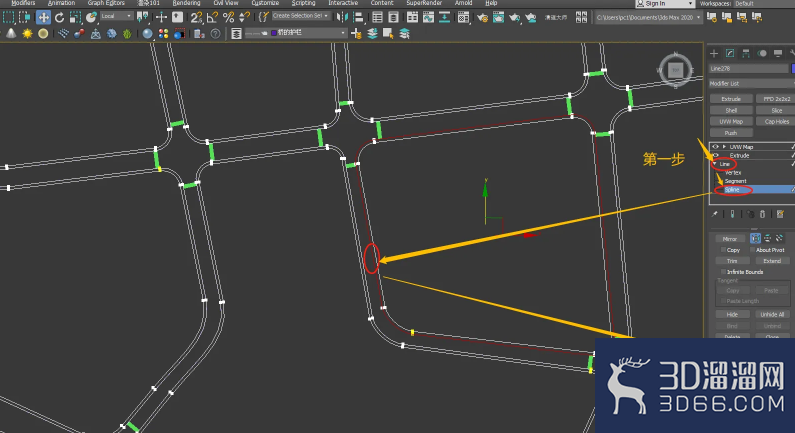This screenshot has height=433, width=795.
Task: Toggle Extrude modifier visibility eye
Action: 715,155
